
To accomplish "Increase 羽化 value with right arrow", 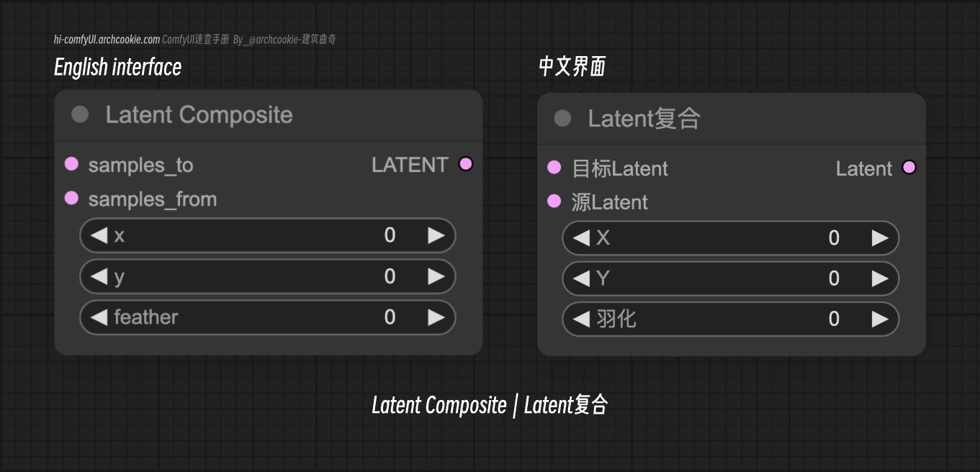I will (x=879, y=319).
